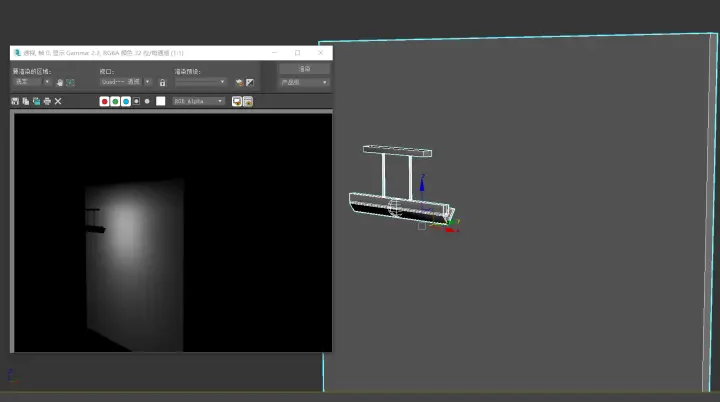The height and width of the screenshot is (402, 720).
Task: Click the Render button
Action: coord(304,68)
